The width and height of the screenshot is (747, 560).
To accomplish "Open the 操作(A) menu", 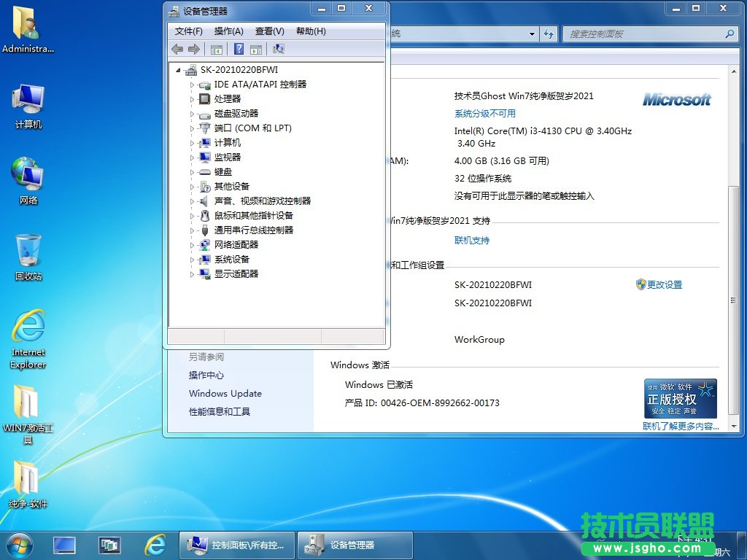I will tap(228, 31).
